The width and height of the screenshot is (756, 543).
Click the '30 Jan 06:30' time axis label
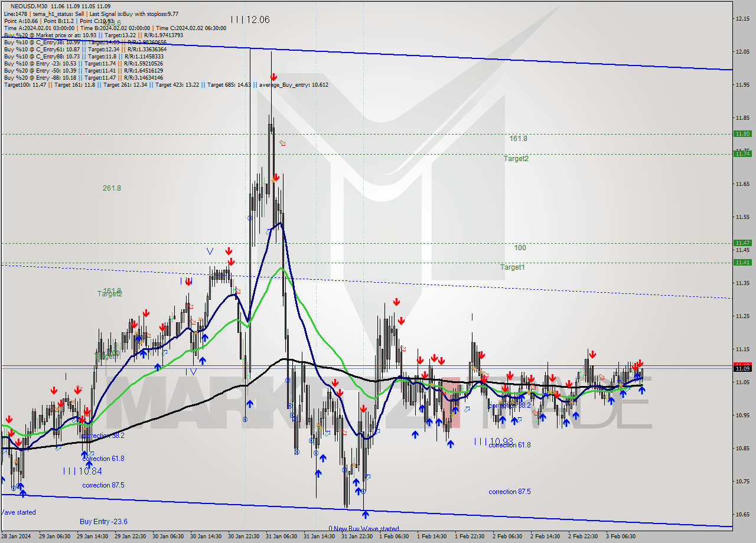pyautogui.click(x=168, y=537)
